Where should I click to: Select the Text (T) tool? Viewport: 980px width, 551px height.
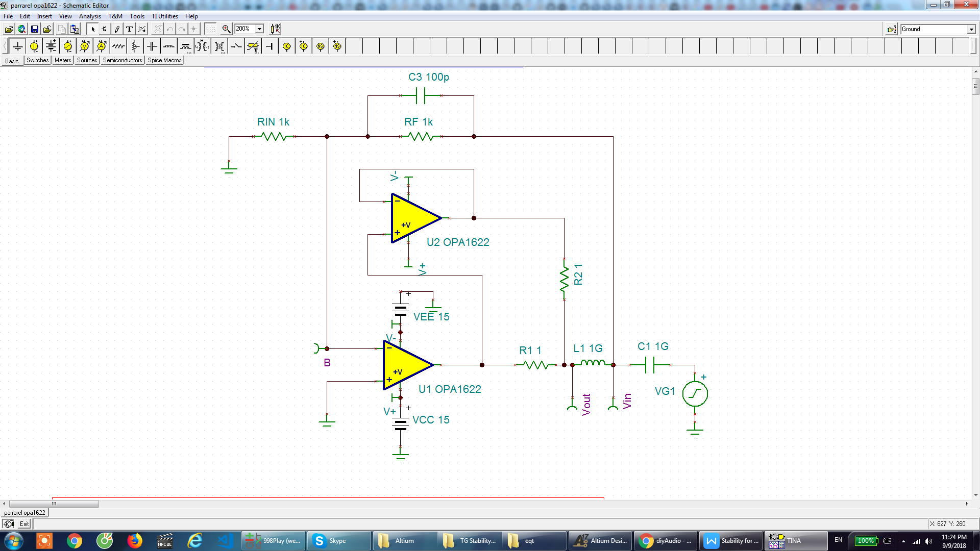click(129, 29)
